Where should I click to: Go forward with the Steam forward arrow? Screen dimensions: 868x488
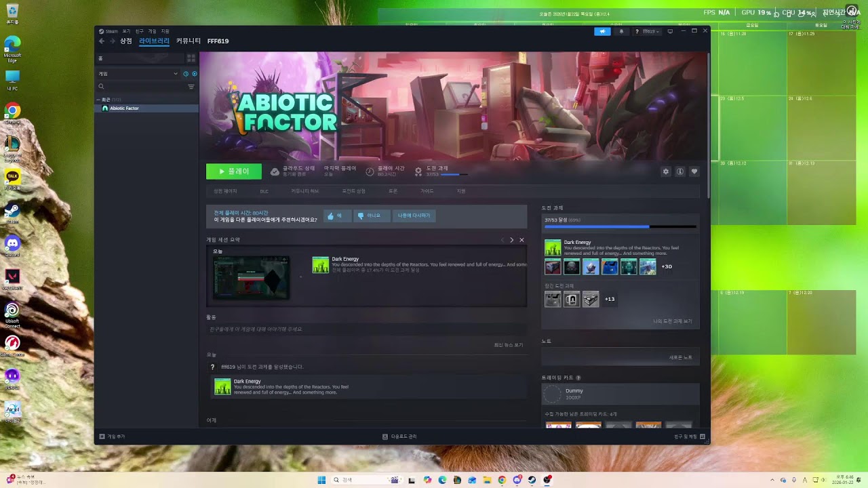click(x=113, y=41)
